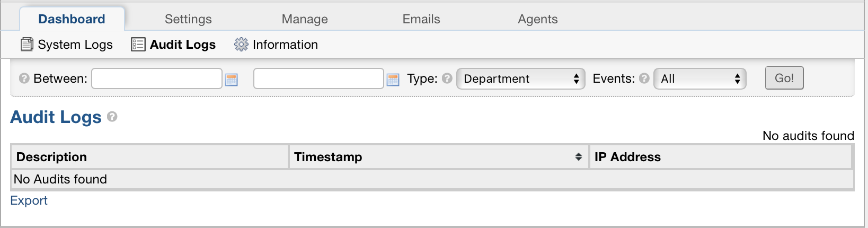Viewport: 868px width, 228px height.
Task: Click the help icon beside Audit Logs heading
Action: pyautogui.click(x=112, y=117)
